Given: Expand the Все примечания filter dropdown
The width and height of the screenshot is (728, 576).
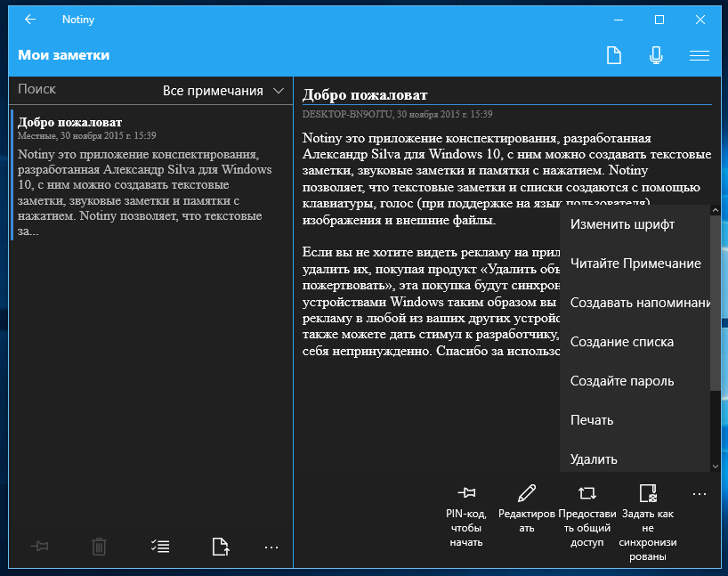Looking at the screenshot, I should [223, 91].
